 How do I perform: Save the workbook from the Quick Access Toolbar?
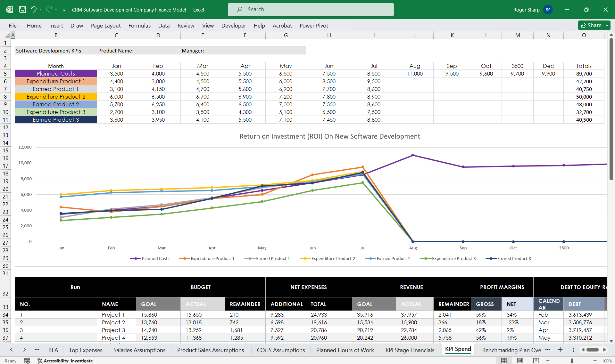point(22,10)
